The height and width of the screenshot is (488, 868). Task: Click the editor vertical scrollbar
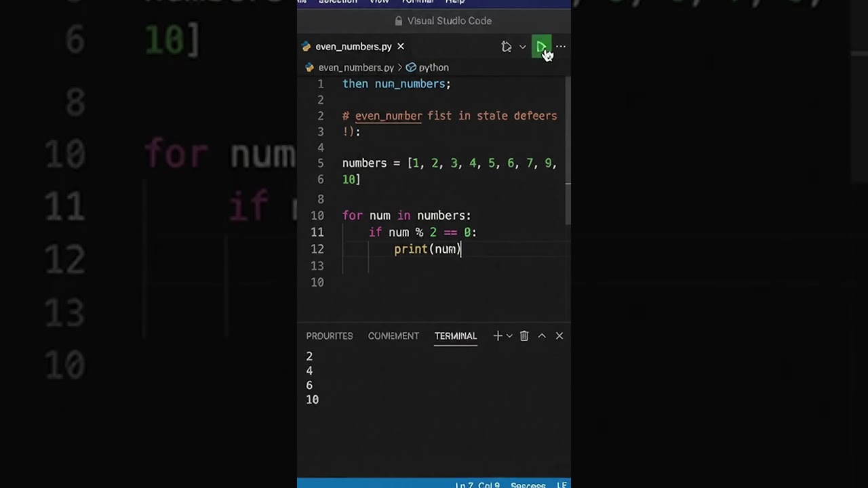[568, 149]
